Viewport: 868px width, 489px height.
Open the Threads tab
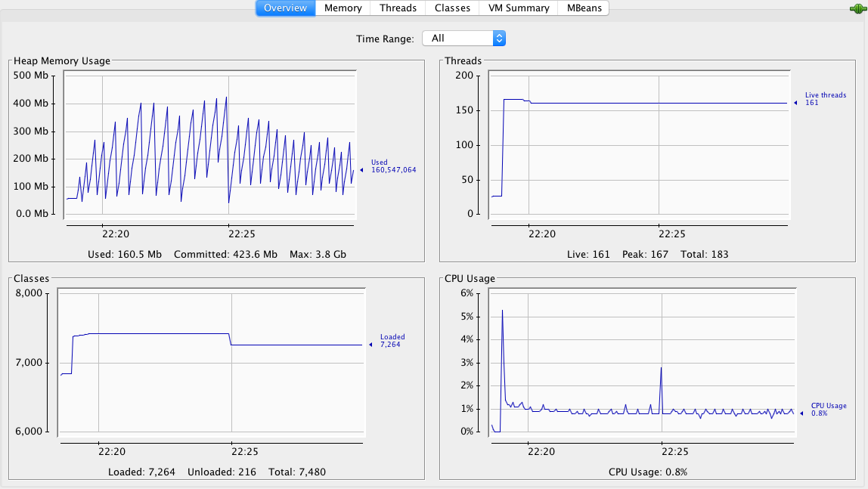pos(398,8)
